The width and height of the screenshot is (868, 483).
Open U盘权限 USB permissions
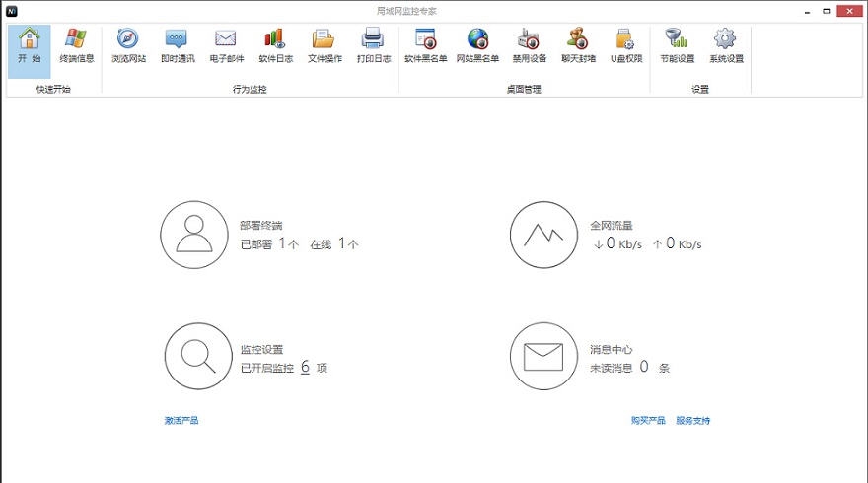click(626, 46)
